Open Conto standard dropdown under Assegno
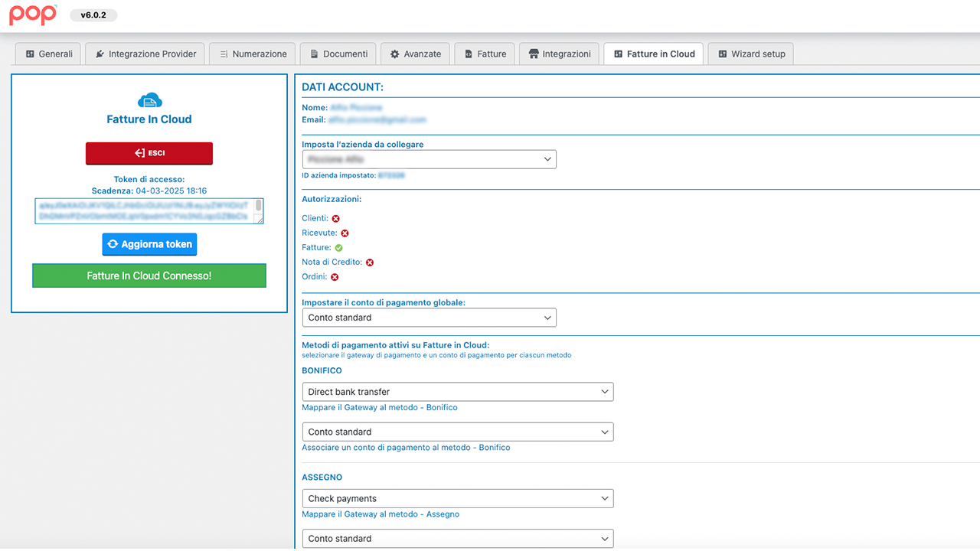This screenshot has width=980, height=551. coord(458,539)
